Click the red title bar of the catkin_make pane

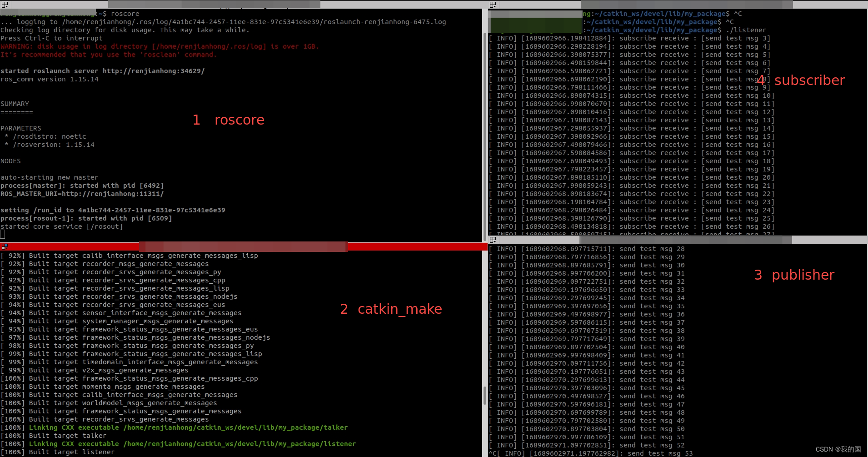pyautogui.click(x=244, y=246)
